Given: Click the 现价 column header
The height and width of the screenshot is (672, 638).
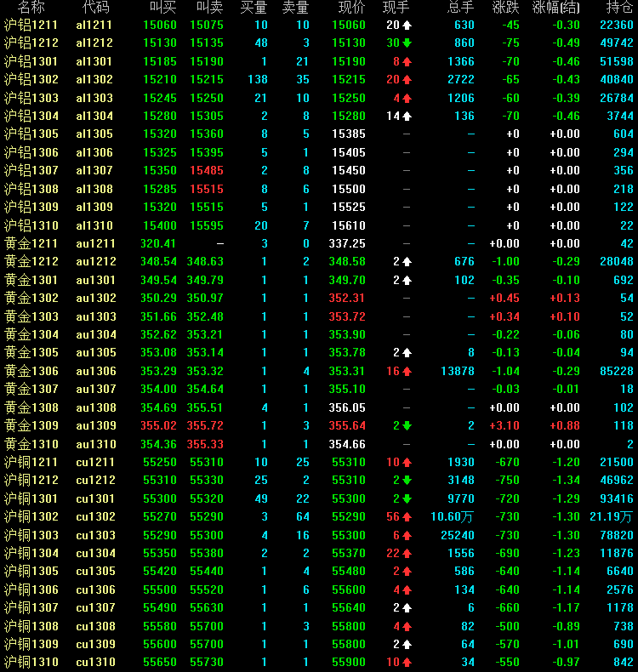Looking at the screenshot, I should click(350, 8).
